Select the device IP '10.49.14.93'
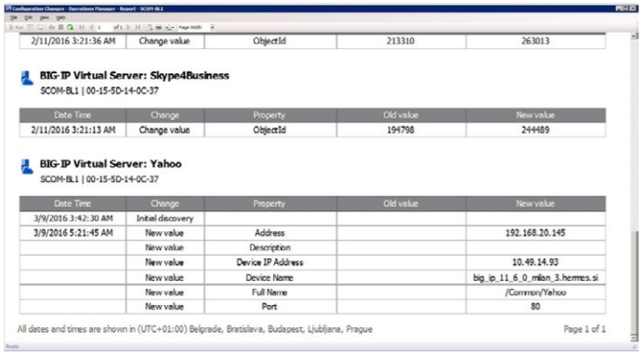This screenshot has height=356, width=644. [535, 262]
